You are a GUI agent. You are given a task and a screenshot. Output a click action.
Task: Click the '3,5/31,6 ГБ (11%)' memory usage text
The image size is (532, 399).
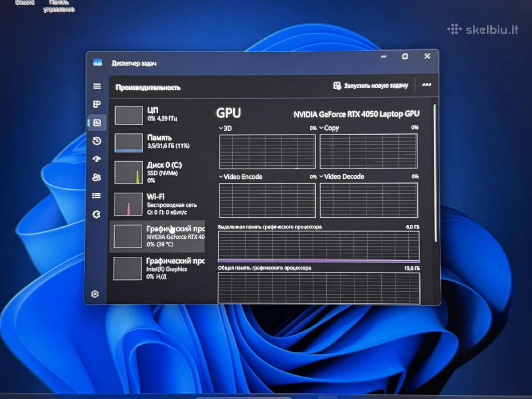click(x=168, y=146)
